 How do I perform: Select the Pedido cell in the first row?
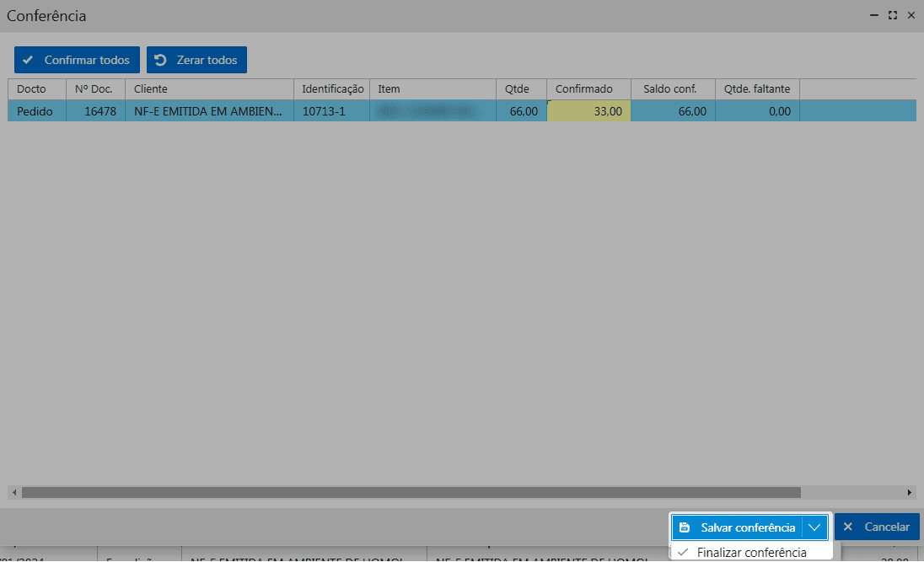pyautogui.click(x=37, y=111)
